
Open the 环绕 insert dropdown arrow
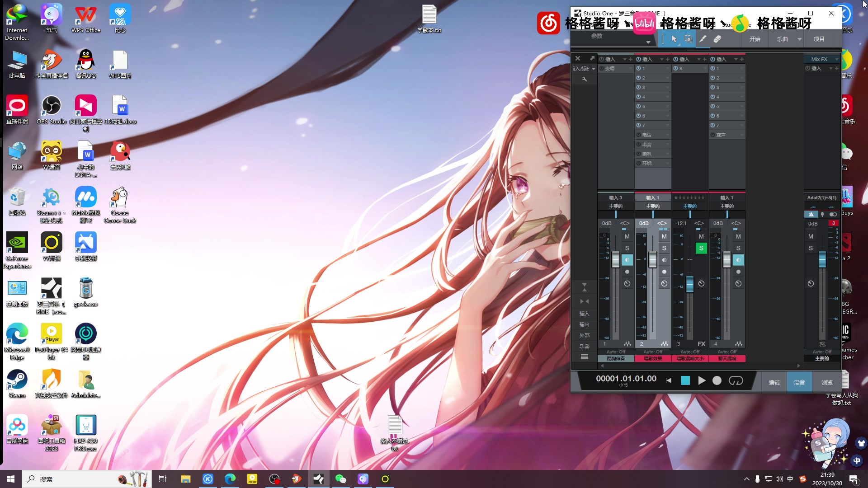coord(667,163)
